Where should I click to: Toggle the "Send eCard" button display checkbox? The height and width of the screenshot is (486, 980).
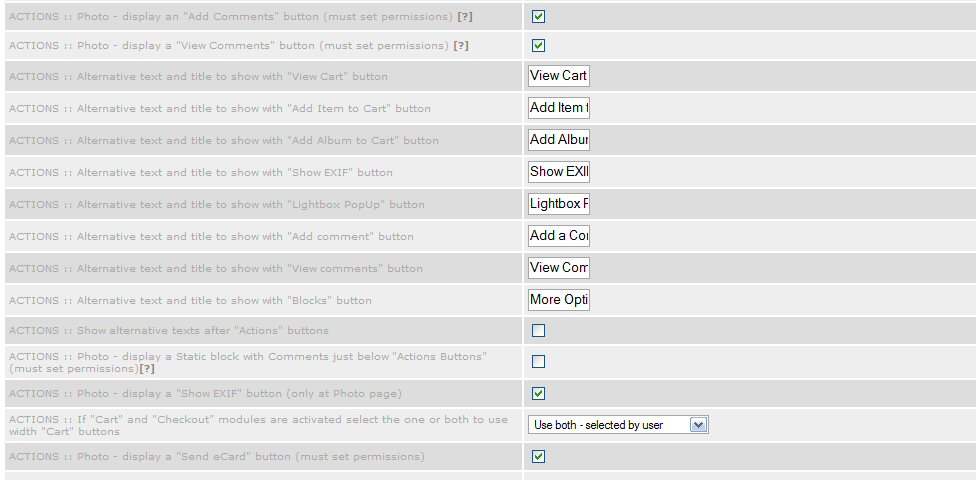click(x=538, y=456)
